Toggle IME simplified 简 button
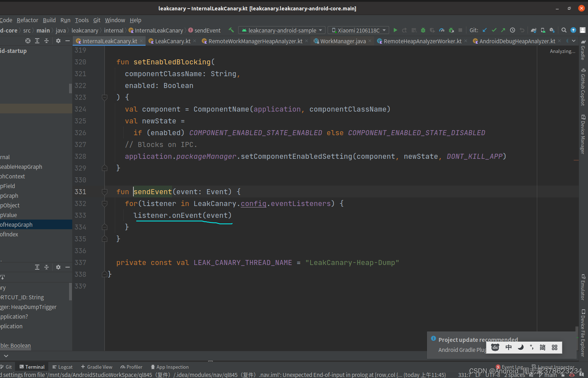Image resolution: width=588 pixels, height=378 pixels. (x=543, y=347)
